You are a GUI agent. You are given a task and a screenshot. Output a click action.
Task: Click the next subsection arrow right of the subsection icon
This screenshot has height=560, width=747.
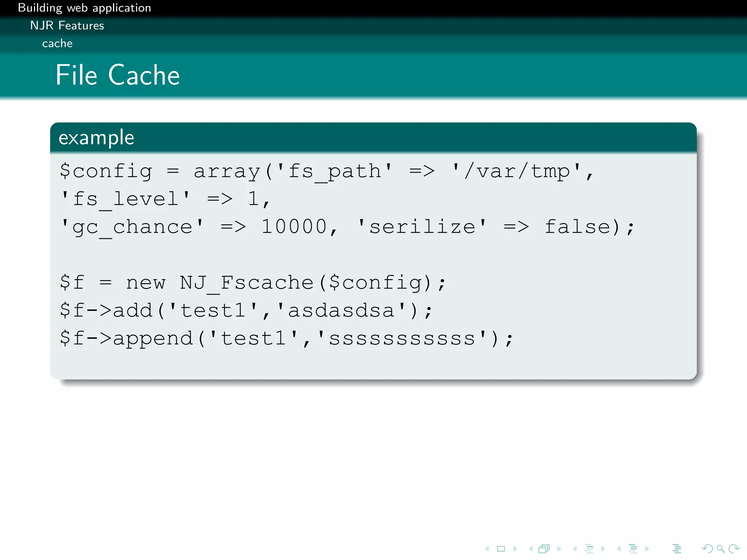pos(603,549)
